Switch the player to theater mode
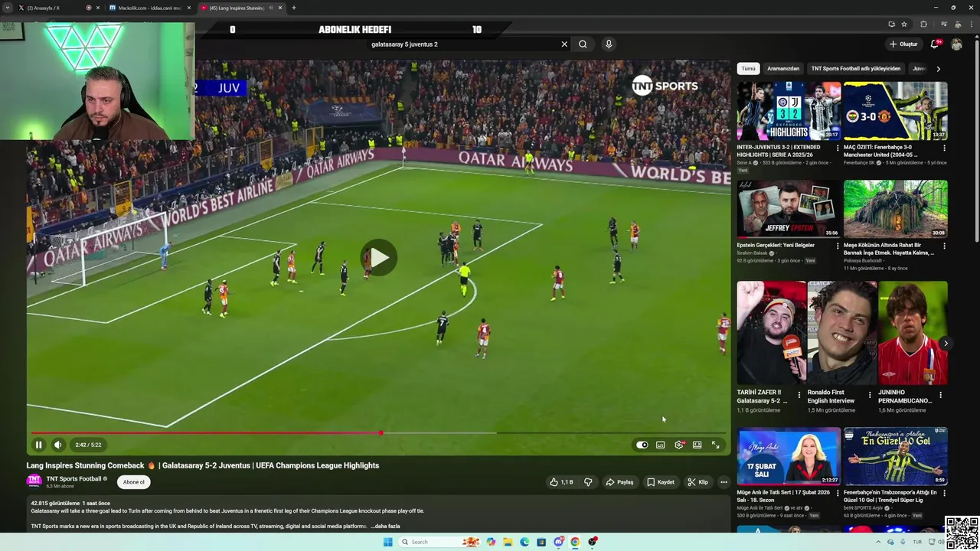Image resolution: width=980 pixels, height=551 pixels. 697,445
